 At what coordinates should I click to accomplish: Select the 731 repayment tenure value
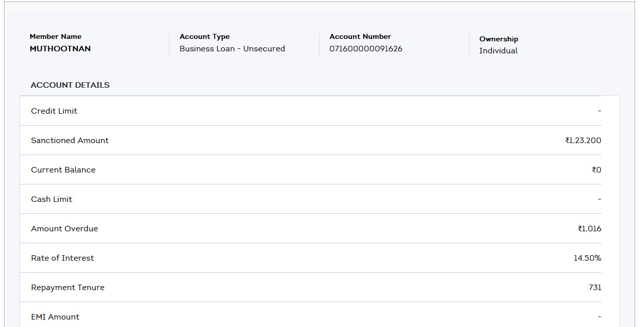[595, 288]
